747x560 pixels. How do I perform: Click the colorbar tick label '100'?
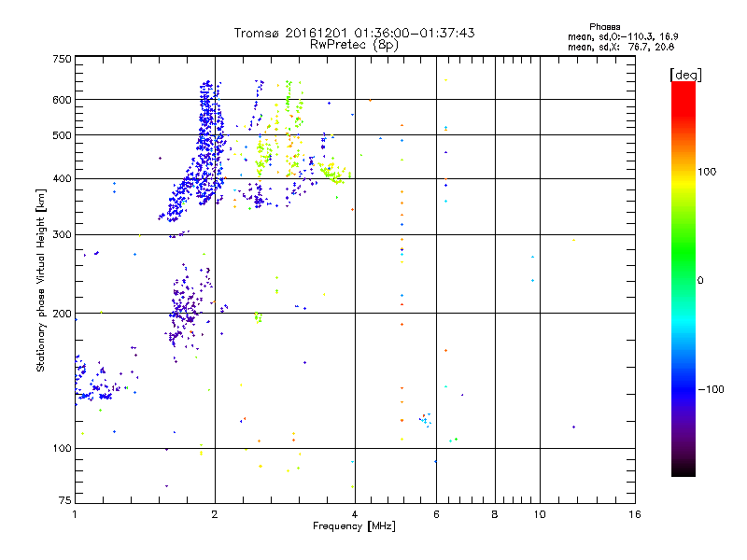(707, 172)
